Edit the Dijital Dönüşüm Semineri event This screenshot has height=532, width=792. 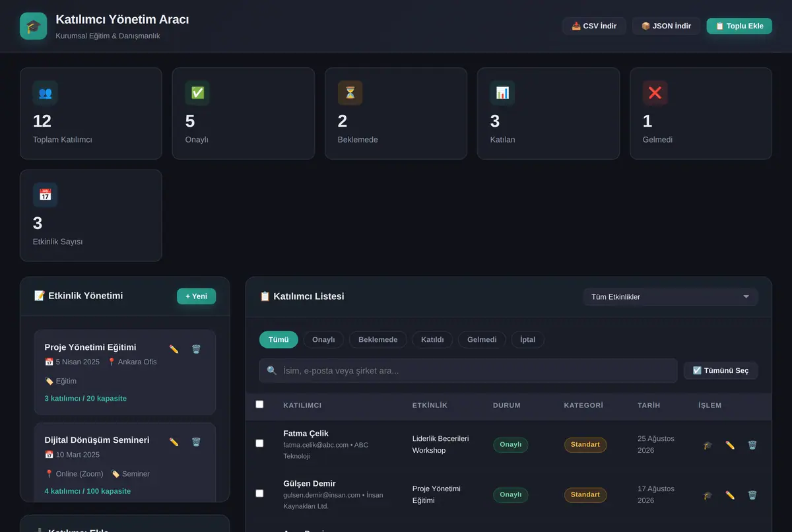tap(174, 442)
